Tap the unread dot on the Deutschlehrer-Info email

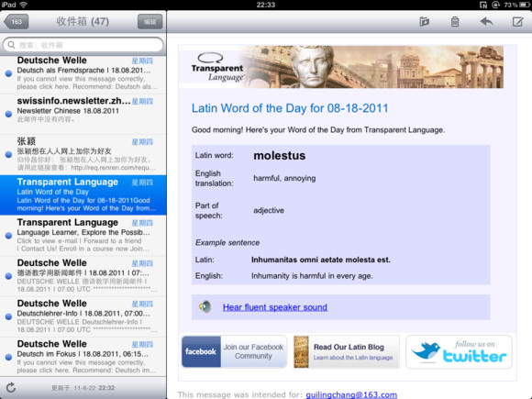[9, 316]
